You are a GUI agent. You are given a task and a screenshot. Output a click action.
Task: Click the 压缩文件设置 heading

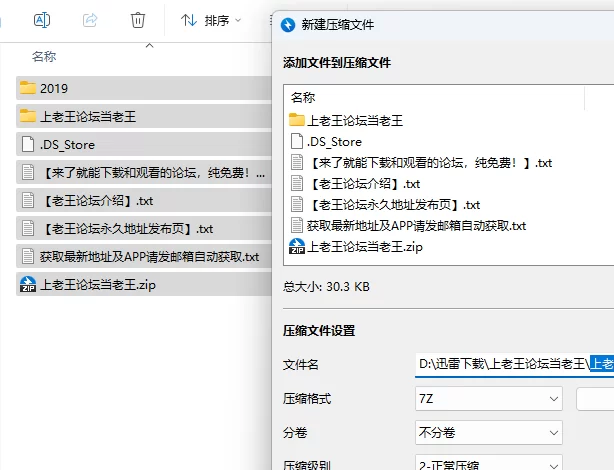[319, 331]
